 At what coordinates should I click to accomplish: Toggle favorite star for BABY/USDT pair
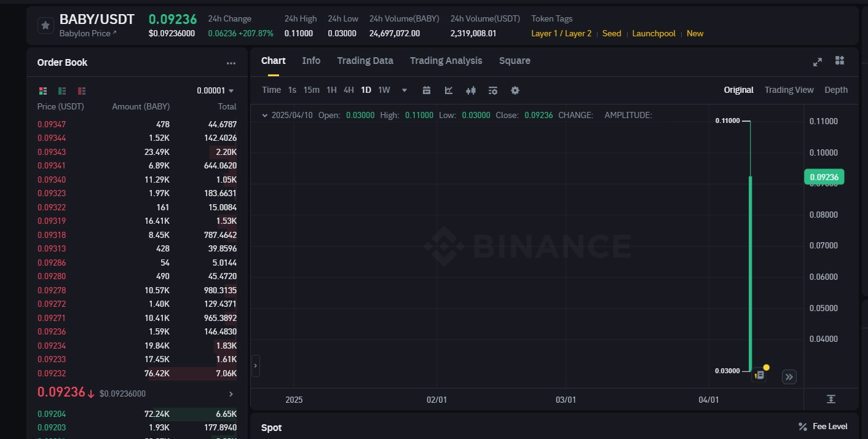pyautogui.click(x=45, y=25)
